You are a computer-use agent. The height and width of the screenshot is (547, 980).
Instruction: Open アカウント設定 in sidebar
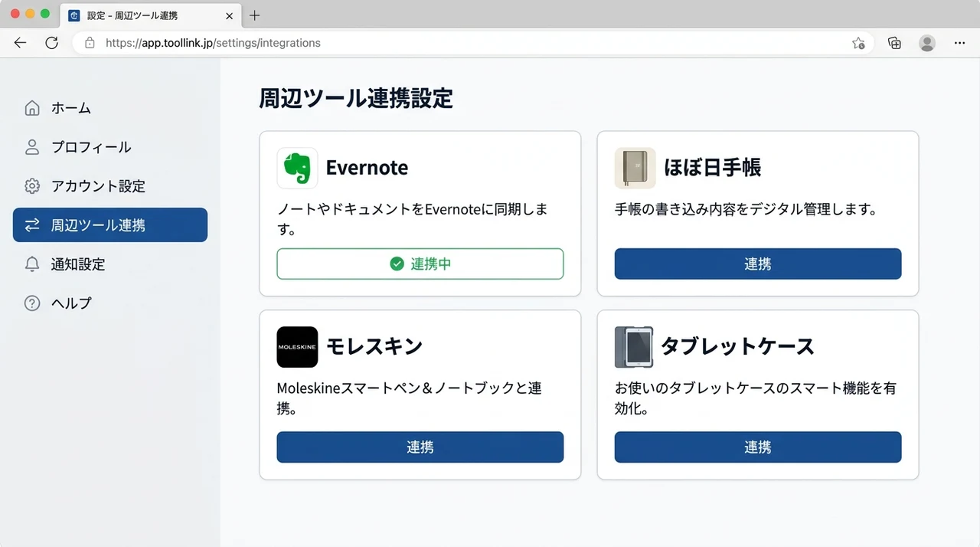110,186
